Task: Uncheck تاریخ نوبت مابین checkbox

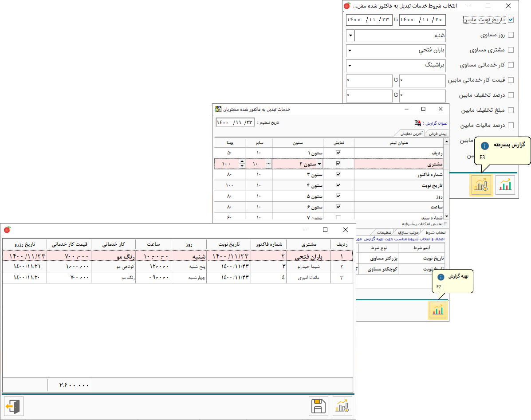Action: point(511,20)
